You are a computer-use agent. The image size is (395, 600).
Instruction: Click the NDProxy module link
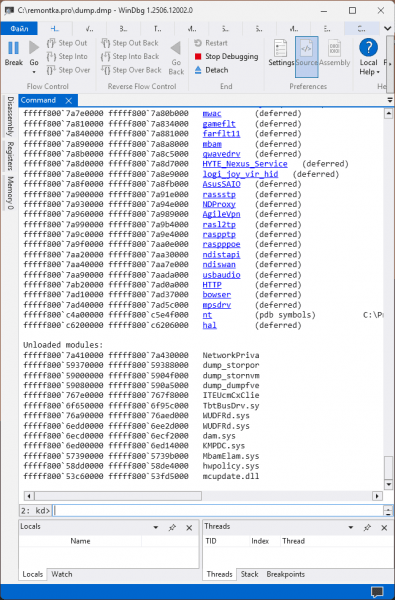pyautogui.click(x=219, y=205)
